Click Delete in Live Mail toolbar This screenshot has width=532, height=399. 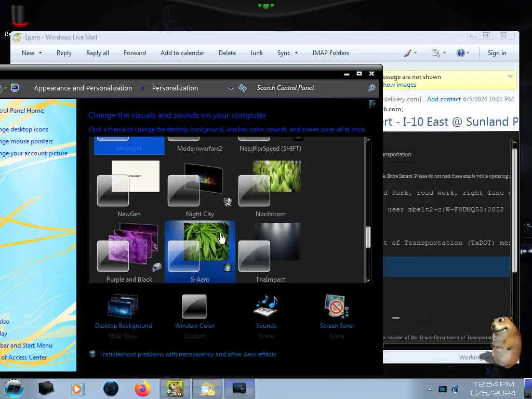(x=227, y=53)
